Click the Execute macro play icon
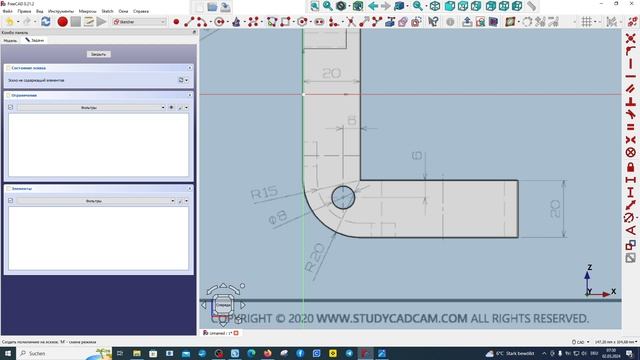Viewport: 640px width, 360px height. 101,22
